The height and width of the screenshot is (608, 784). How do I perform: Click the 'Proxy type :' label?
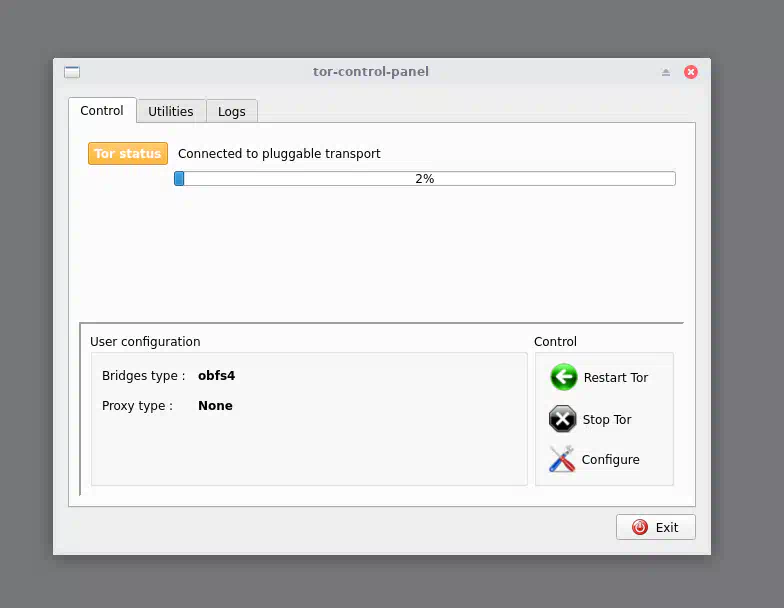point(138,406)
